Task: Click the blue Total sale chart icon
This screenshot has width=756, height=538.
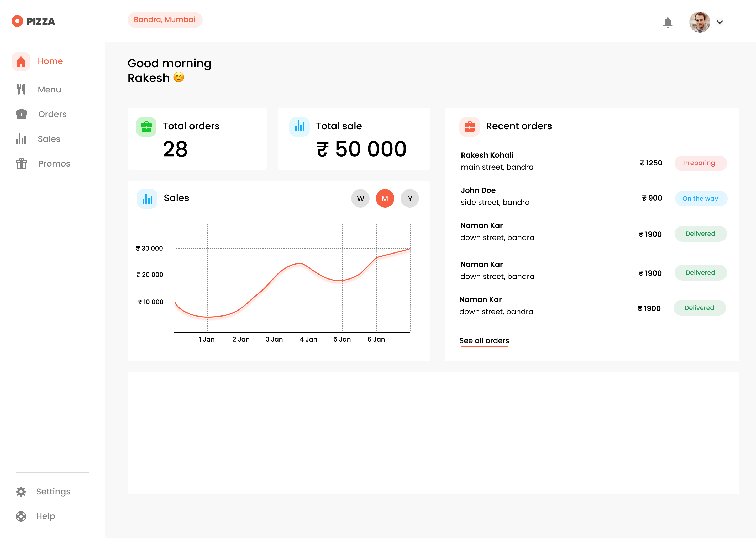Action: tap(299, 127)
